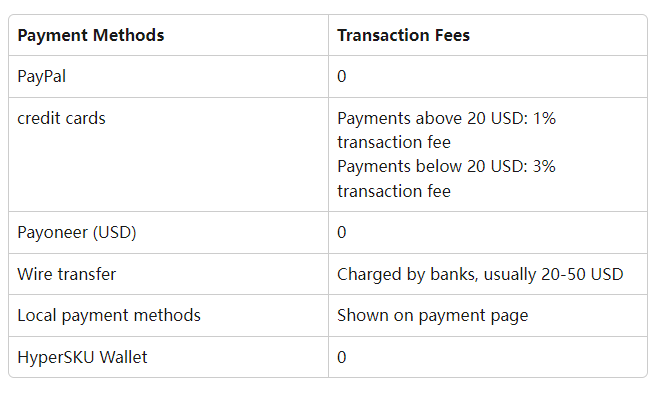This screenshot has height=397, width=661.
Task: Click Charged by banks fee text
Action: point(480,275)
